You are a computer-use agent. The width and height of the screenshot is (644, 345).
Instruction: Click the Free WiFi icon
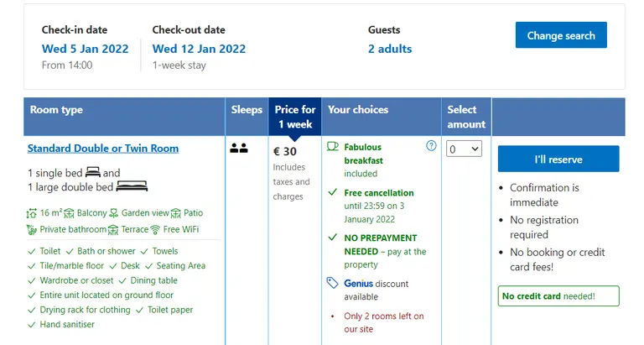pos(154,229)
